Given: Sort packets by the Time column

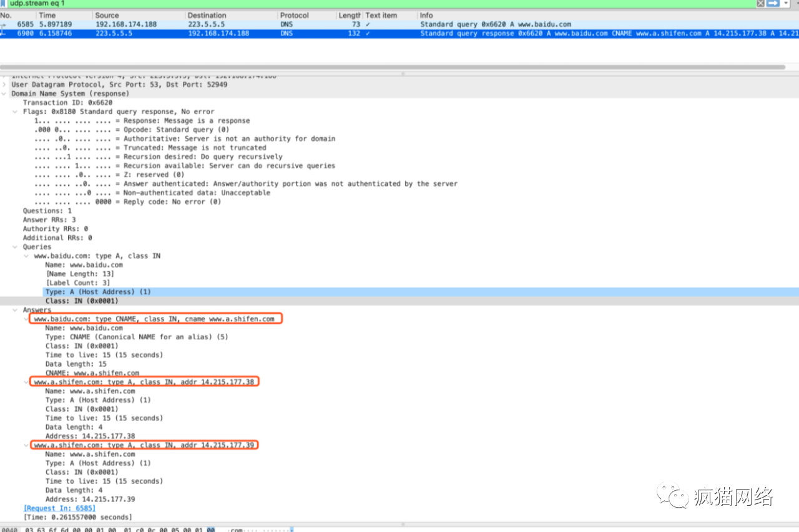Looking at the screenshot, I should 64,15.
